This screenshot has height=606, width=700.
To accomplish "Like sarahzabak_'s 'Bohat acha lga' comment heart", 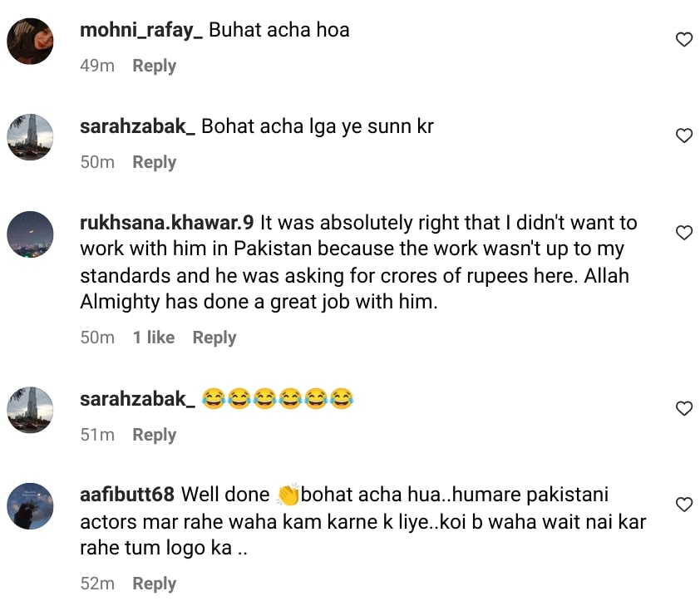I will tap(683, 135).
